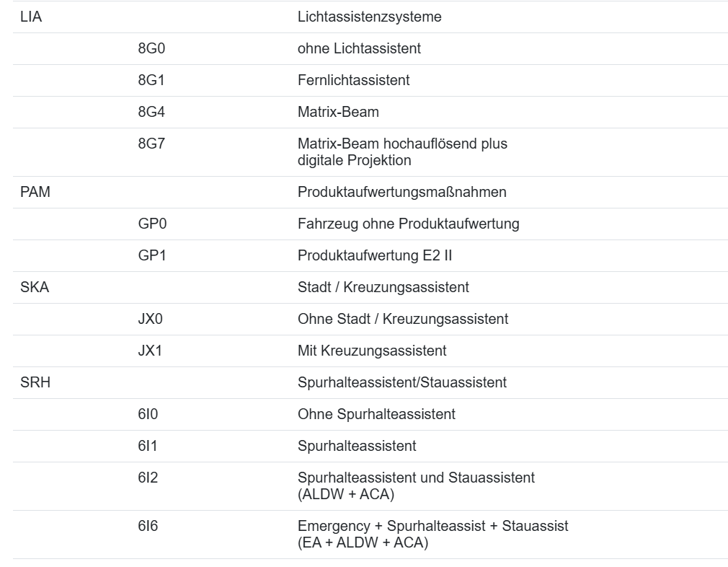Image resolution: width=728 pixels, height=567 pixels.
Task: Click option code 6I6
Action: (148, 527)
